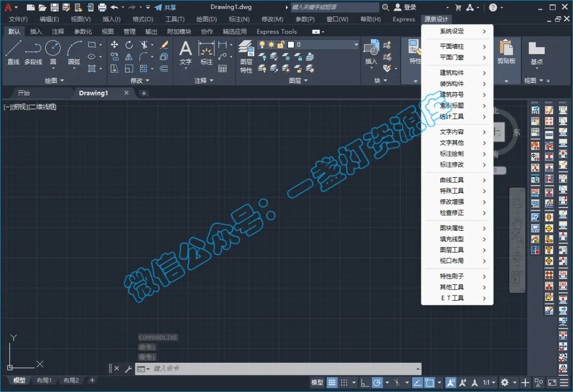Open the 文件(F) menu
This screenshot has height=392, width=573.
(x=18, y=20)
